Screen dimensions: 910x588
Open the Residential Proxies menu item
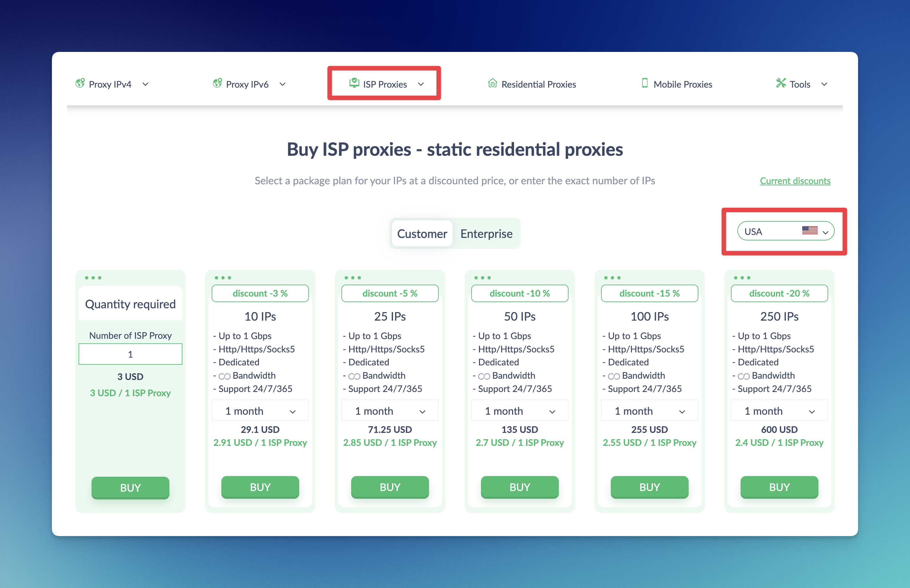[x=538, y=84]
